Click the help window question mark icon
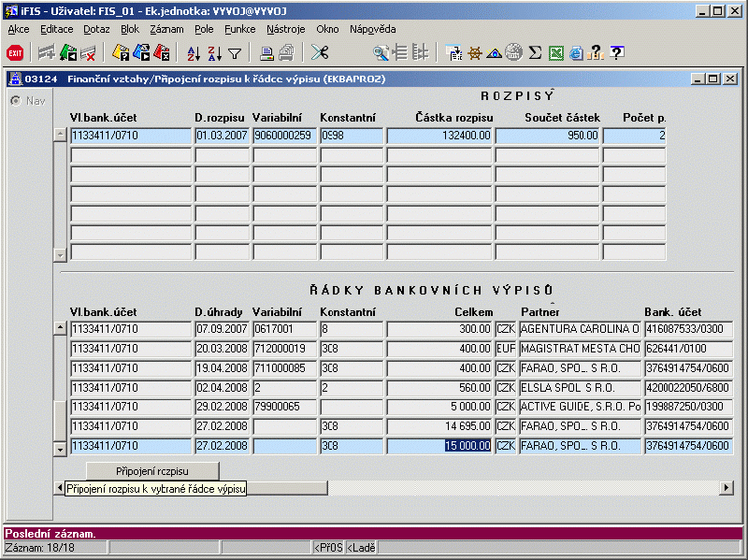The height and width of the screenshot is (560, 748). (616, 52)
